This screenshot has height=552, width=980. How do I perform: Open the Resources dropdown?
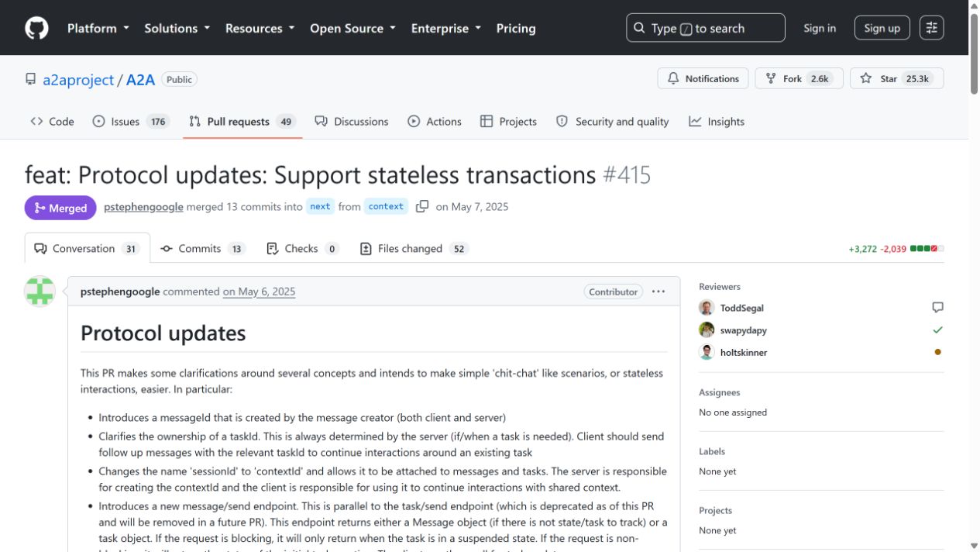(260, 28)
